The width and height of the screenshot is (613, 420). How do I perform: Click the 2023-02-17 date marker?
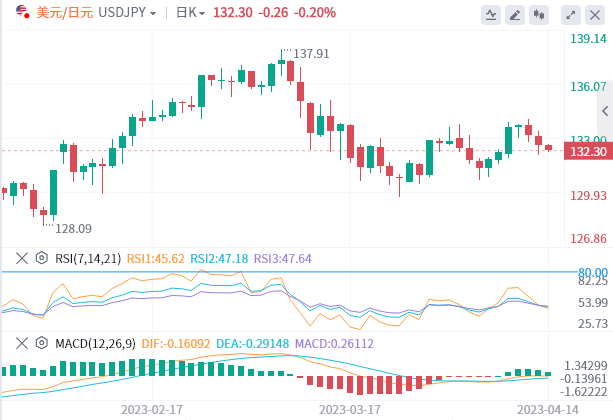point(152,409)
